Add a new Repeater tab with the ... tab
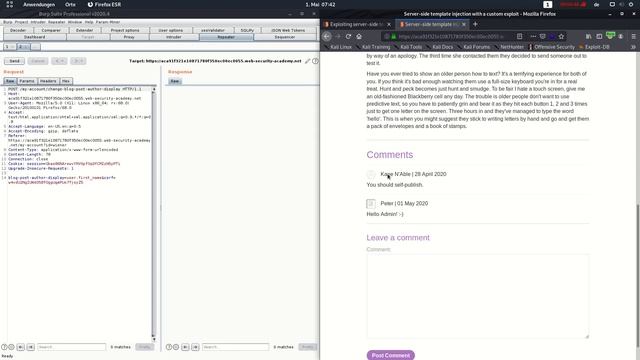The width and height of the screenshot is (640, 360). 36,47
